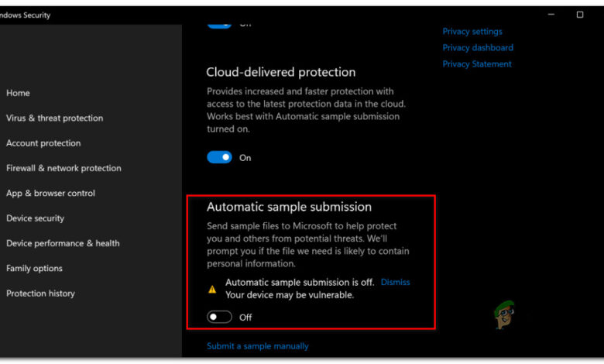The width and height of the screenshot is (604, 364).
Task: Click the Privacy dashboard link
Action: (478, 48)
